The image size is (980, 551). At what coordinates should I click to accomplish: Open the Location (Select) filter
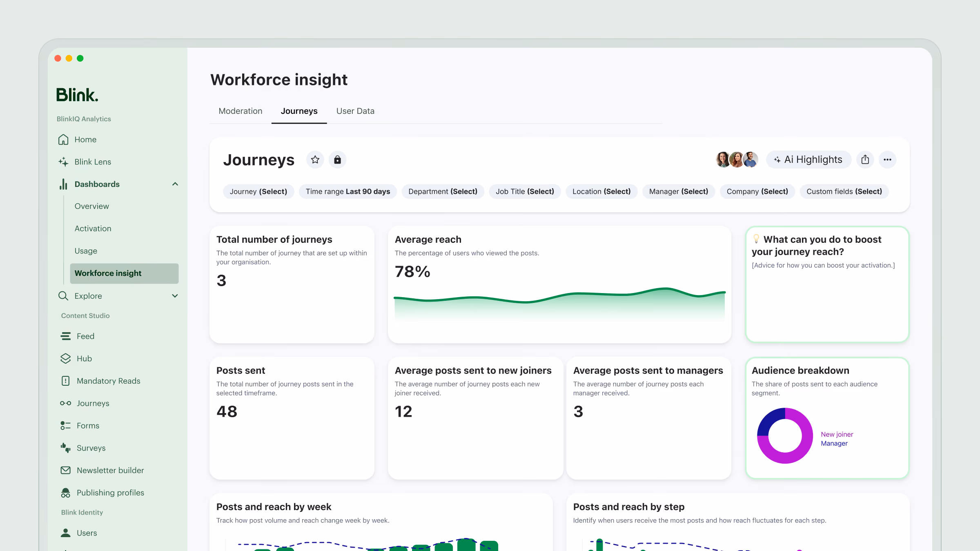pyautogui.click(x=601, y=191)
